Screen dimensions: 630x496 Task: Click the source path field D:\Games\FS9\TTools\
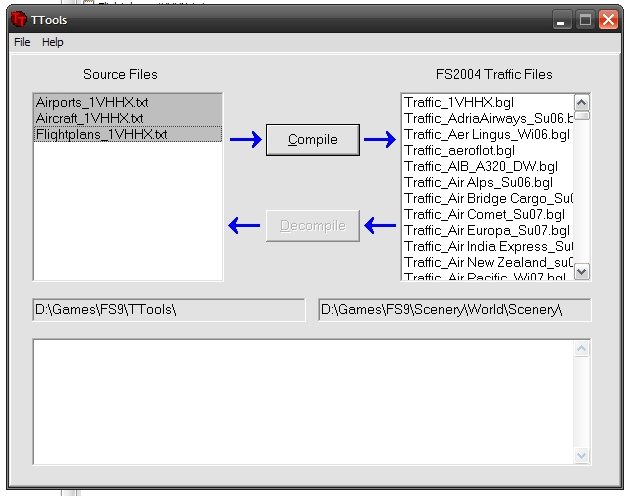point(169,310)
